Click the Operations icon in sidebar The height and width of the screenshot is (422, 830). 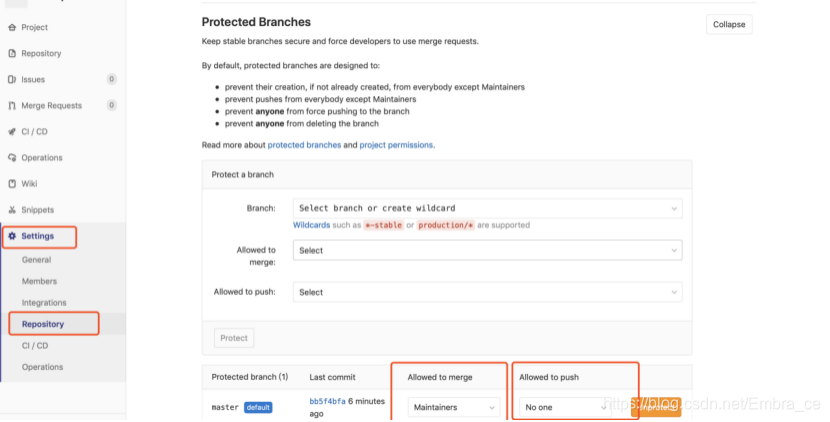12,158
